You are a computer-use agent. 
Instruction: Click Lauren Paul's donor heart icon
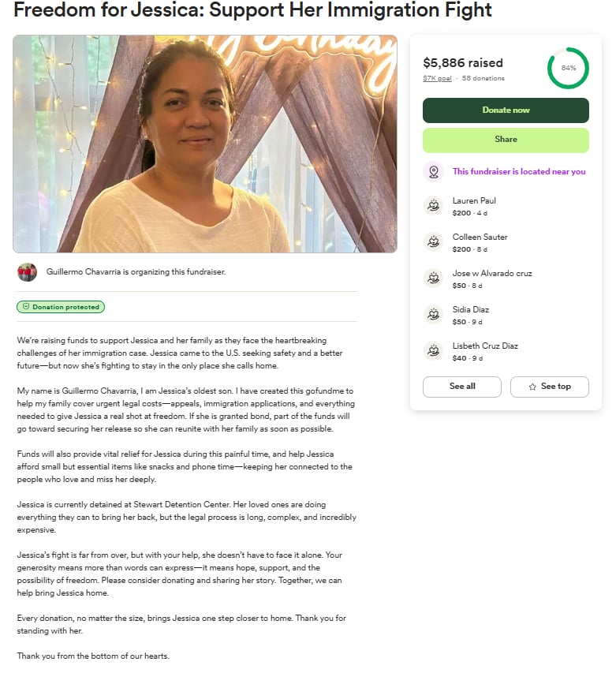433,206
